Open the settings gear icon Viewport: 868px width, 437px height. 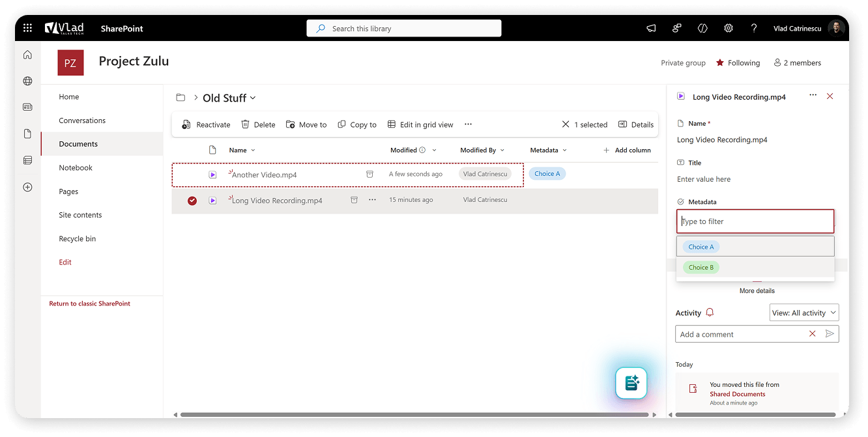point(729,28)
